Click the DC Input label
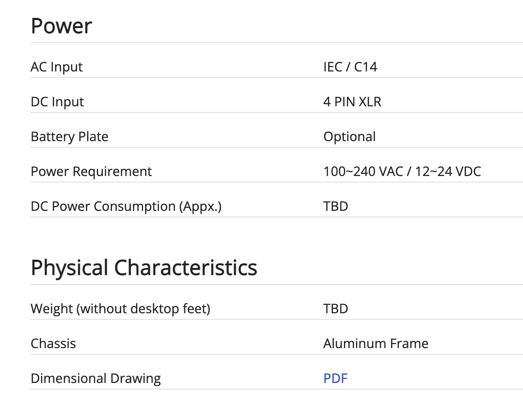Screen dimensions: 523x420 pos(57,102)
